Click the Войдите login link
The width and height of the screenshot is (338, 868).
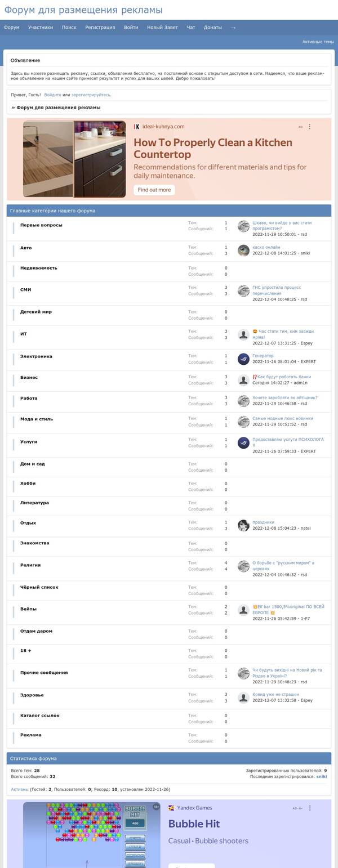(53, 95)
